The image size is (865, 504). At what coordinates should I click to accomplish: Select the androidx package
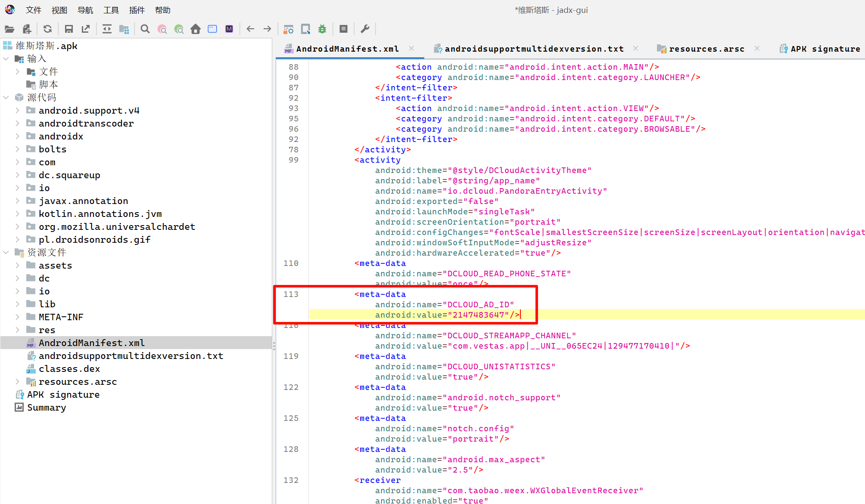(61, 136)
